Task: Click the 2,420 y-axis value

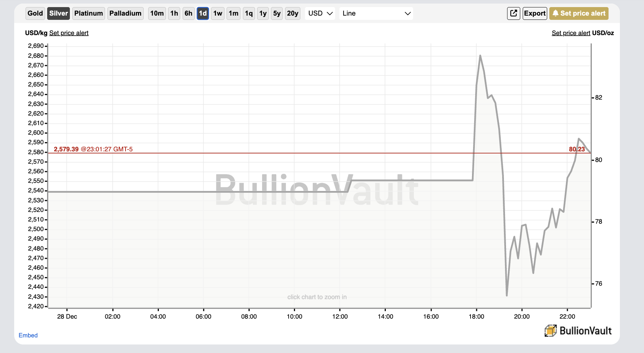Action: click(x=36, y=306)
